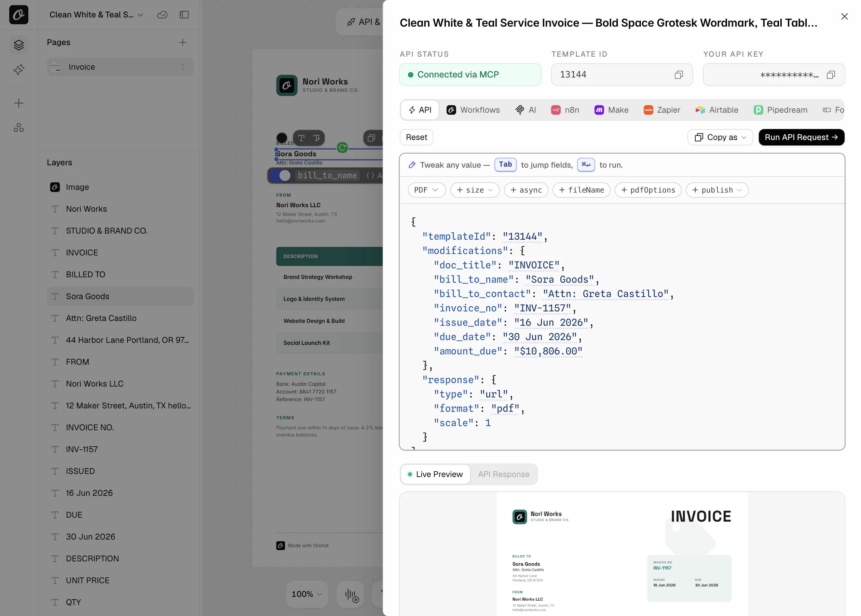The width and height of the screenshot is (861, 616).
Task: Select the API Response tab
Action: [504, 475]
